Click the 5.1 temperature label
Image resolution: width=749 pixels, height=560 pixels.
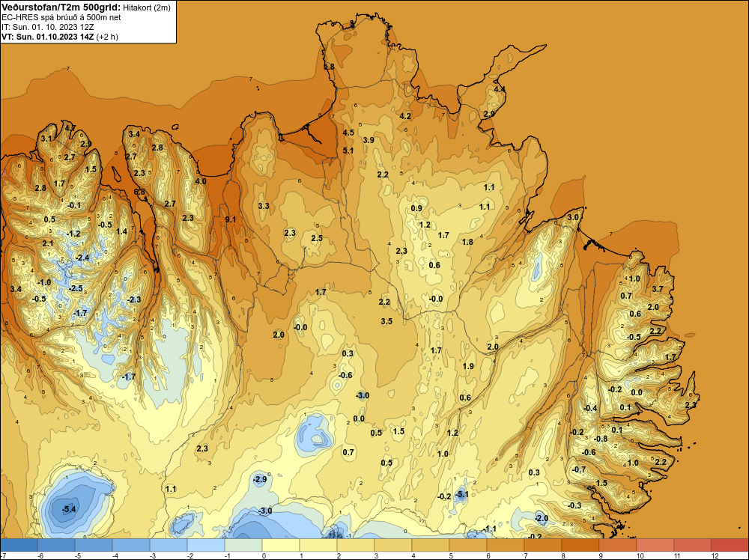click(x=348, y=151)
